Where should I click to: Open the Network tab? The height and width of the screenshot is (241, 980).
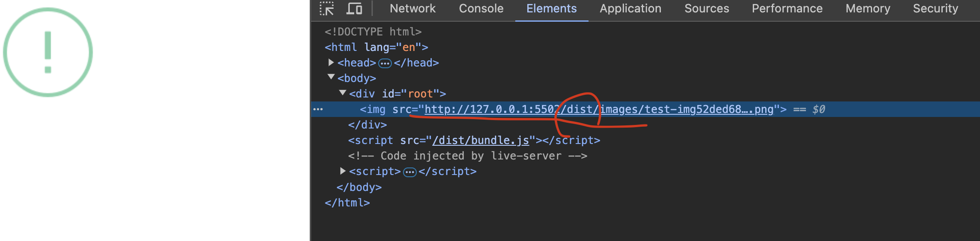412,8
